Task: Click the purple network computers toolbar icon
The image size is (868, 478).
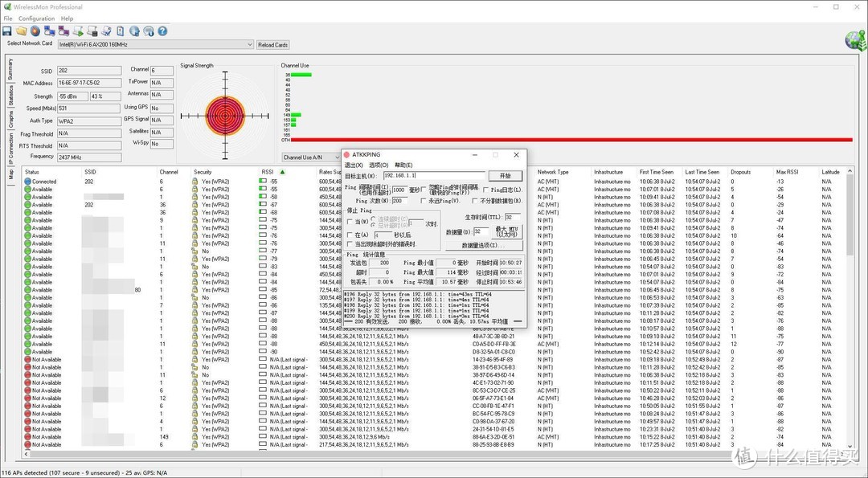Action: tap(63, 31)
